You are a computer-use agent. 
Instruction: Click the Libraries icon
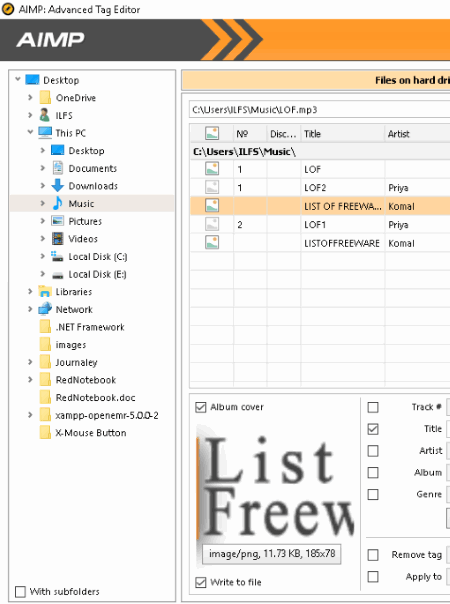pyautogui.click(x=45, y=292)
